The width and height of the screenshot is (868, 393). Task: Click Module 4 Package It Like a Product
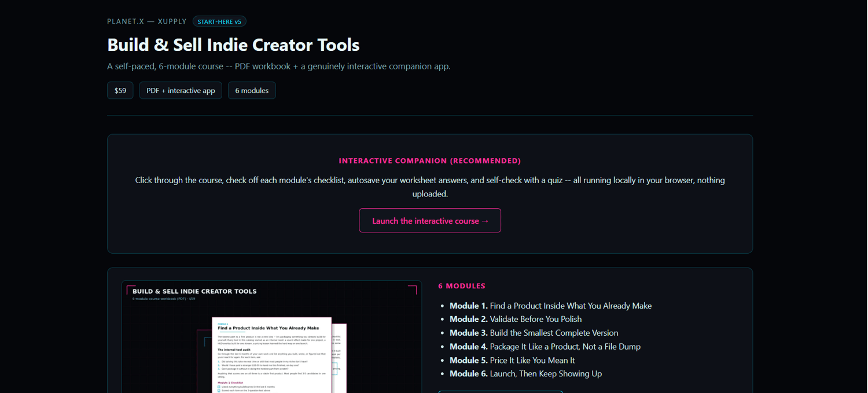545,347
